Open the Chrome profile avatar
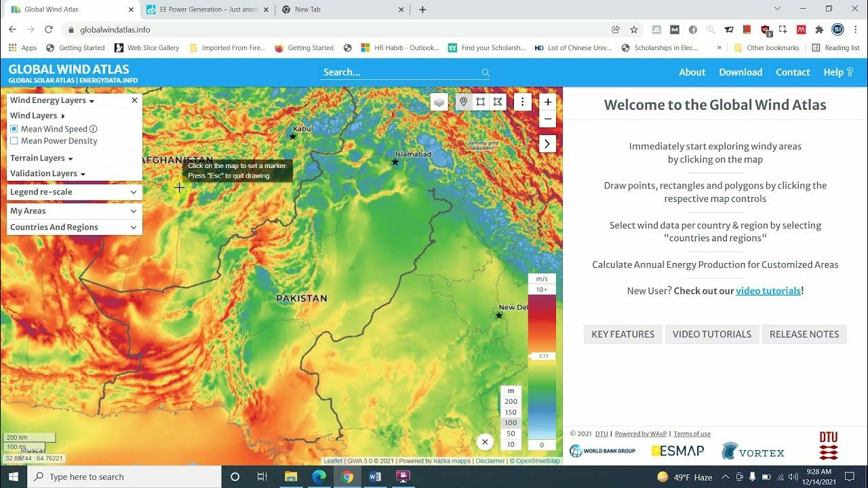 [x=837, y=30]
